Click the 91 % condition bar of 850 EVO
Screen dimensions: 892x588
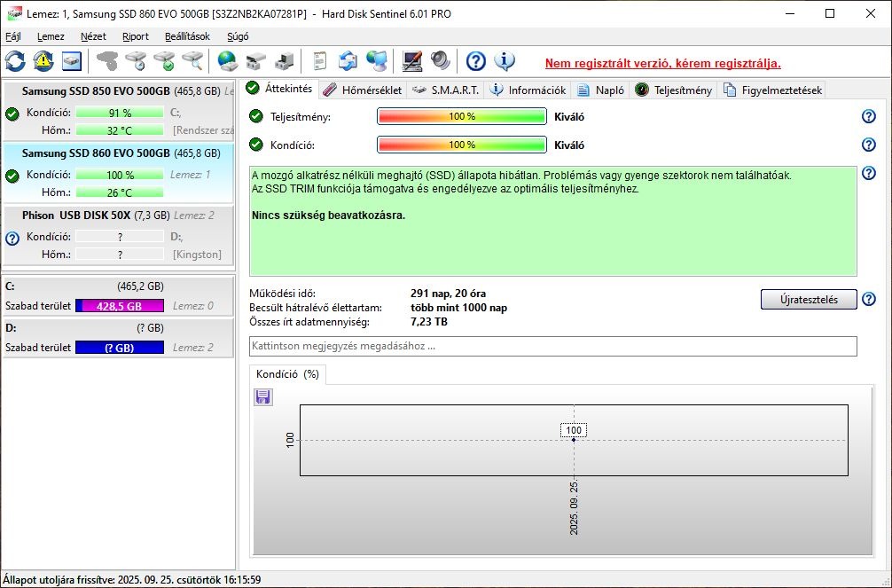120,113
